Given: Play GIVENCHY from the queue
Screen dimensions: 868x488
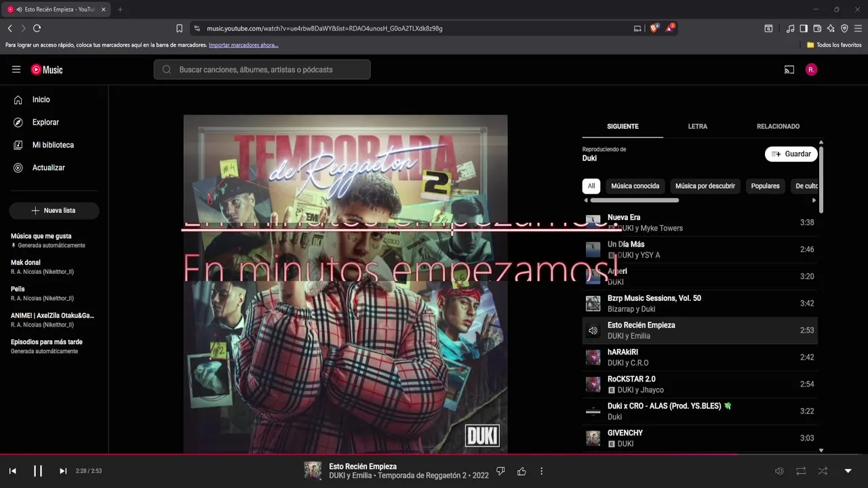Looking at the screenshot, I should pyautogui.click(x=700, y=438).
